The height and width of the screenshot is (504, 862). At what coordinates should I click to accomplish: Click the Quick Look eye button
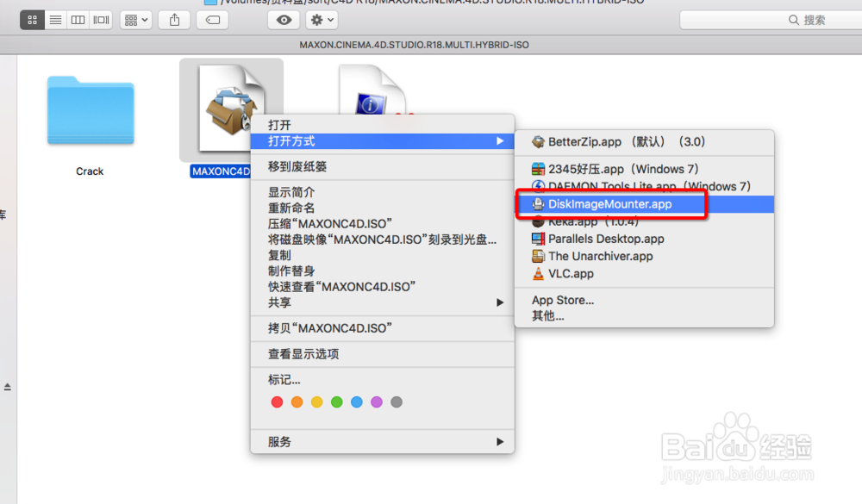pos(284,21)
